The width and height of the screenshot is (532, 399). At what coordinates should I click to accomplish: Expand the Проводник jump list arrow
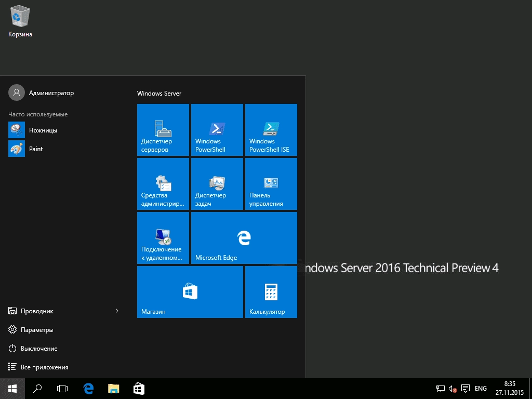tap(117, 311)
